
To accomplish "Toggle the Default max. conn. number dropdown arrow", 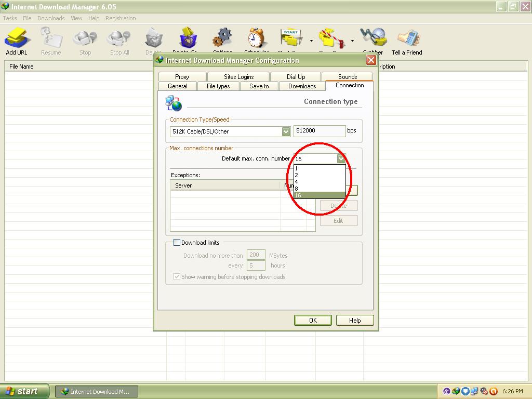I will [x=341, y=158].
